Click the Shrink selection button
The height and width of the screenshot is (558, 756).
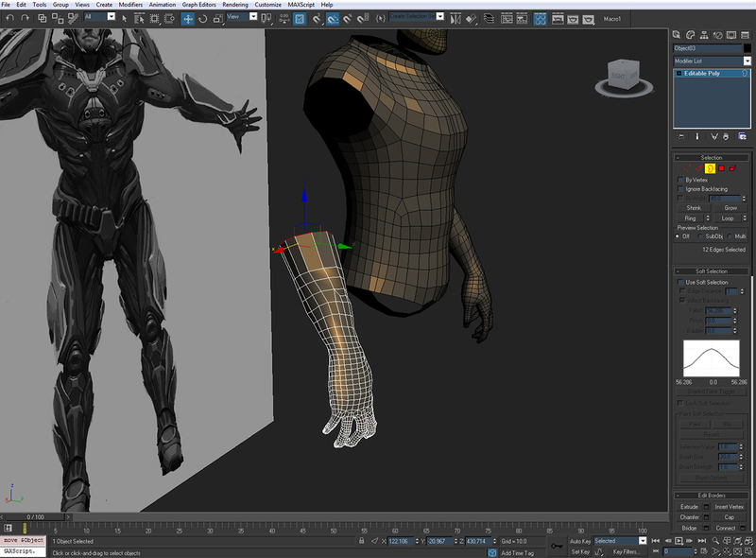click(x=694, y=208)
